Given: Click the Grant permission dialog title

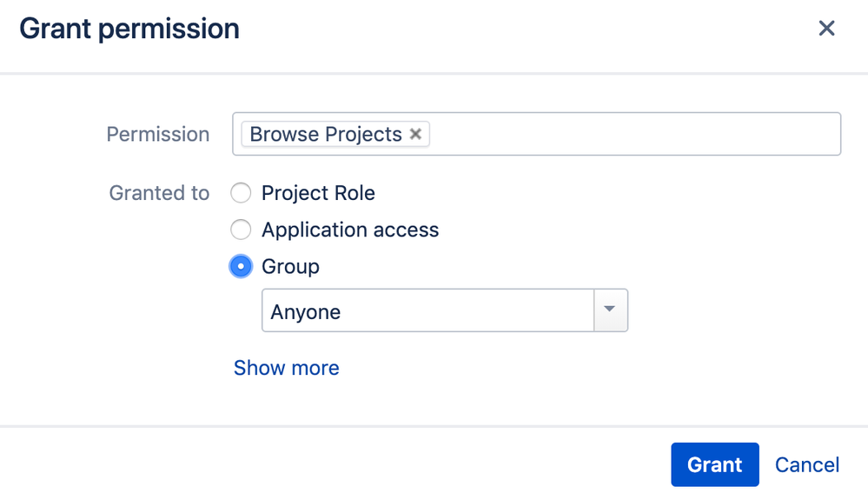Looking at the screenshot, I should point(129,29).
